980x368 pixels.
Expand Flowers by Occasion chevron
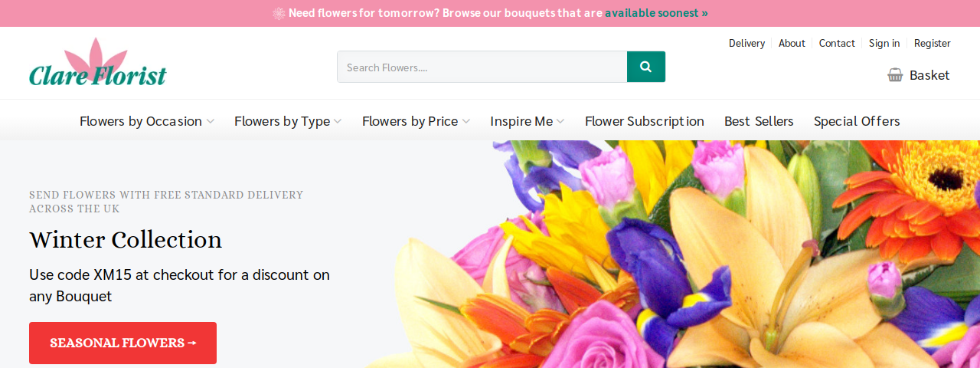tap(210, 121)
